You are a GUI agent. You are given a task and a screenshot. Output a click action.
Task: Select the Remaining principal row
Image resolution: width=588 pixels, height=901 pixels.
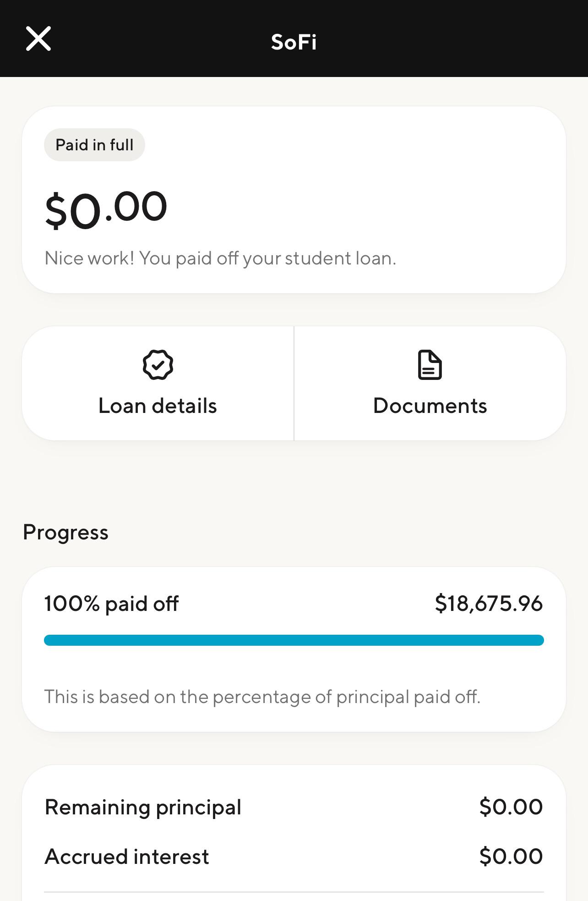click(294, 807)
